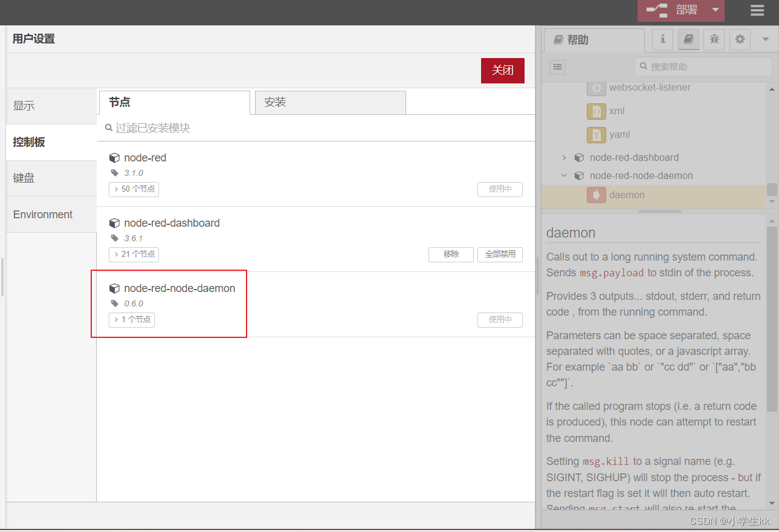Click the search magnifier icon in module filter

[x=109, y=128]
